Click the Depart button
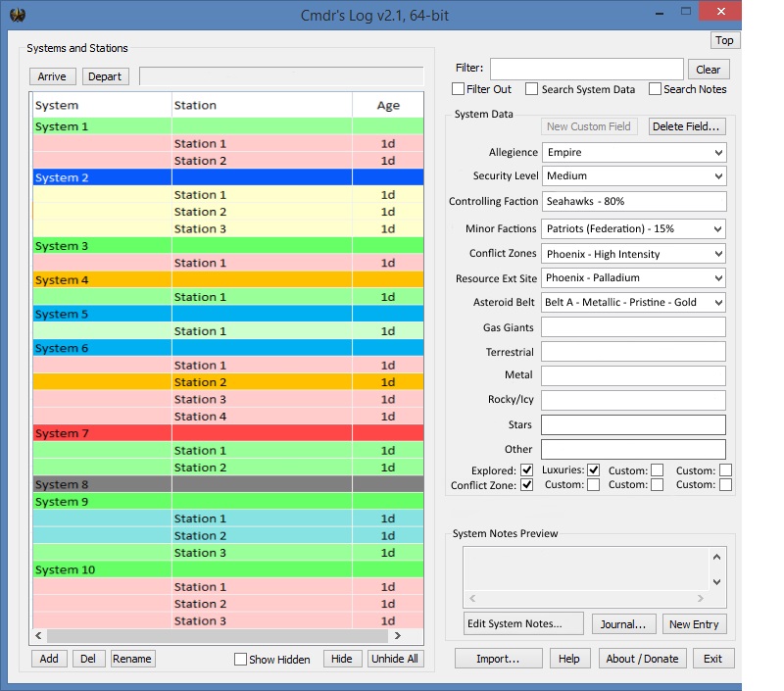Viewport: 784px width, 691px height. coord(105,76)
